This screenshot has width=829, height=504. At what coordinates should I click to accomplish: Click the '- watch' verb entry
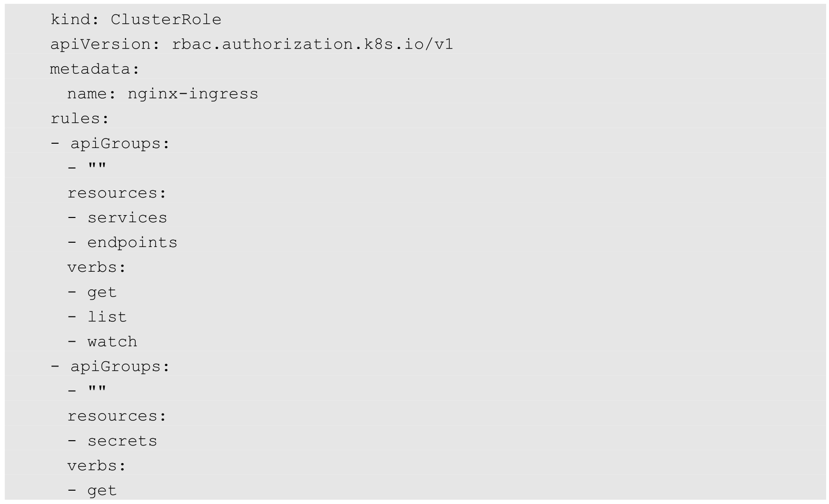(102, 342)
